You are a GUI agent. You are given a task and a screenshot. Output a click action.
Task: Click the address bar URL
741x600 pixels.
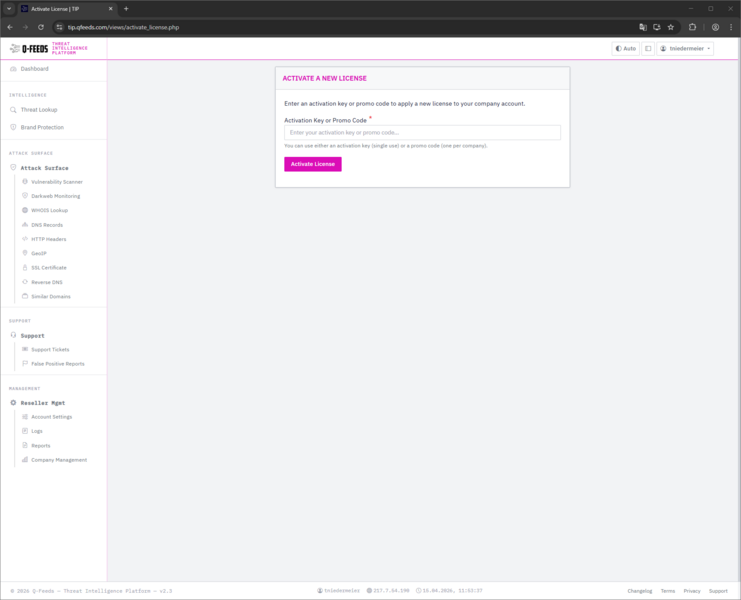point(123,27)
